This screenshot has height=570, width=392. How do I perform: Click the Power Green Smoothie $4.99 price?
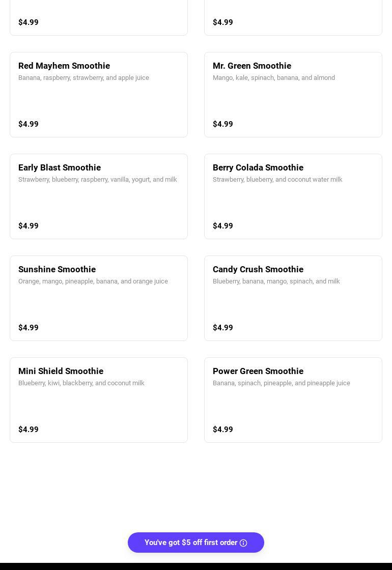coord(223,430)
